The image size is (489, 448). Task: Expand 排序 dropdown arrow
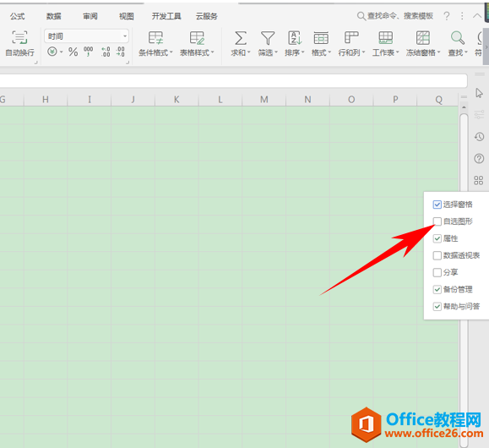(303, 52)
